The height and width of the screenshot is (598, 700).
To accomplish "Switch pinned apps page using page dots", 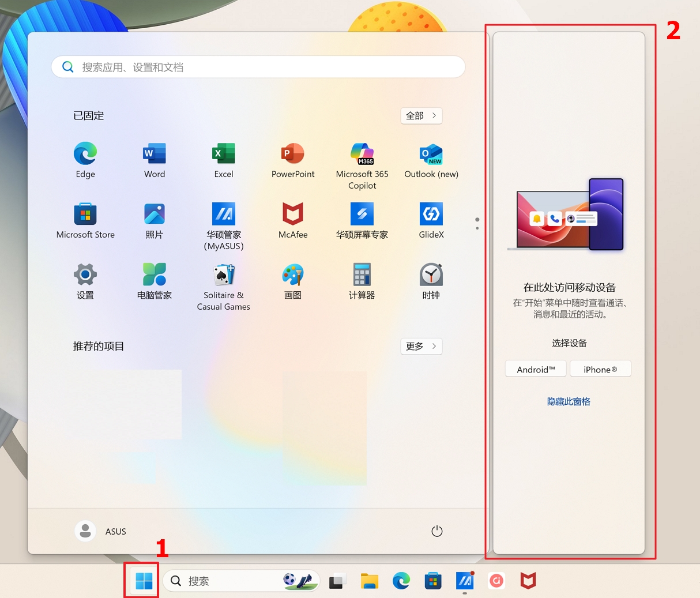I will 477,224.
